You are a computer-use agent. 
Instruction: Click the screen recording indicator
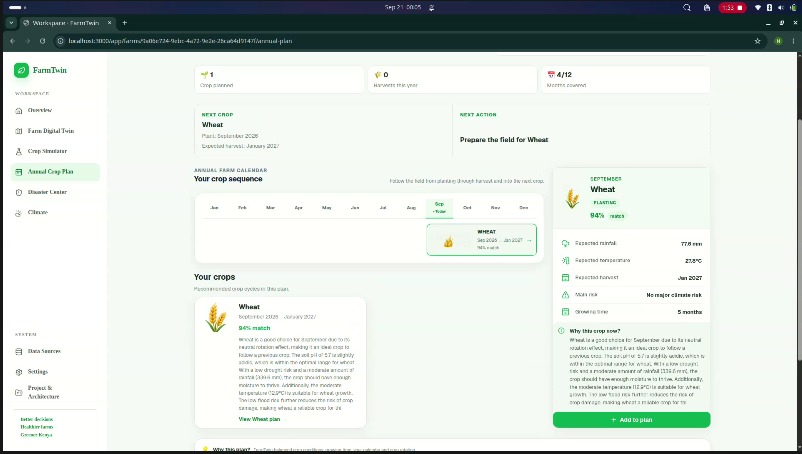click(732, 8)
